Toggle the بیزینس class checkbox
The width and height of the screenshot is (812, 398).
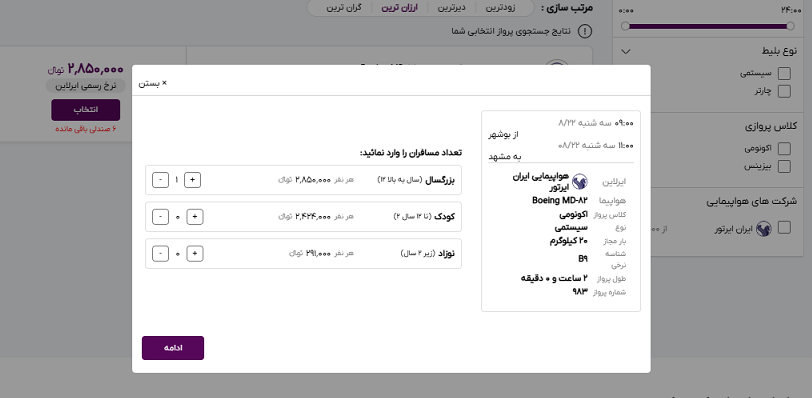tap(785, 167)
